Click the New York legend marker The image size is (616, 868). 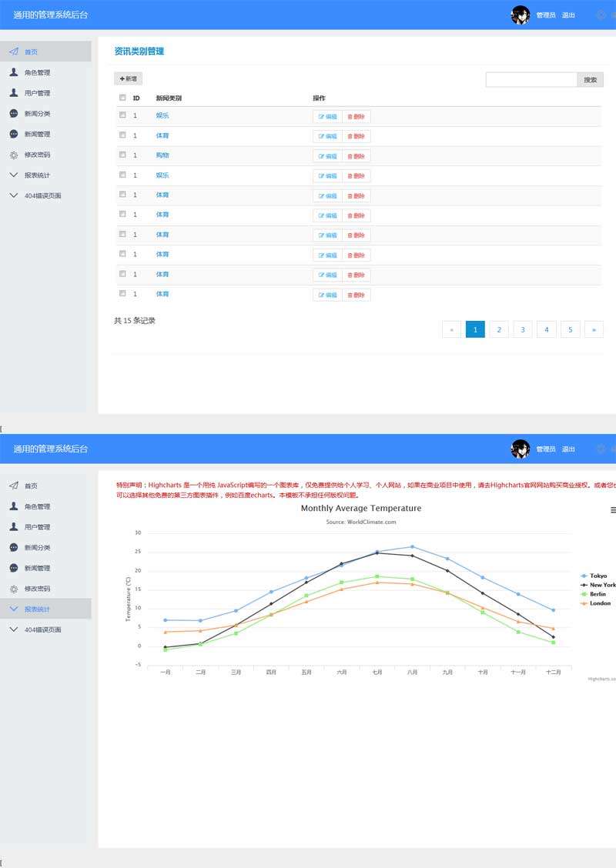point(584,585)
